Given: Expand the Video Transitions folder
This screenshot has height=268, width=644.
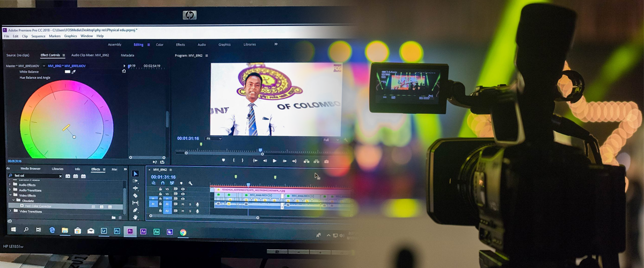Looking at the screenshot, I should [x=10, y=211].
